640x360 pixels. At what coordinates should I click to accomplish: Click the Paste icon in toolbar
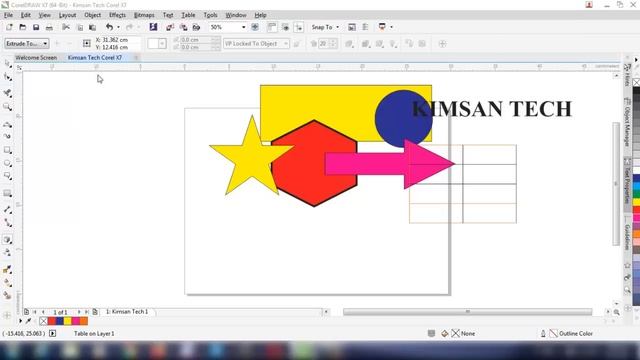pyautogui.click(x=93, y=27)
